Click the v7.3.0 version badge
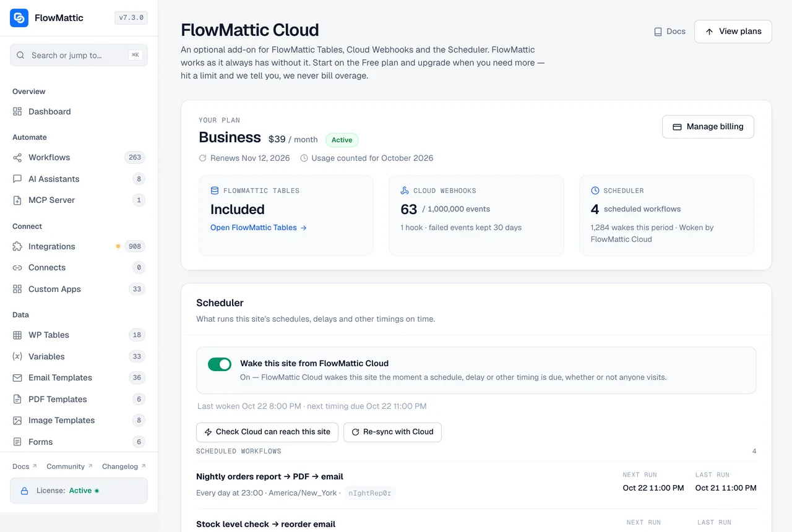 tap(131, 18)
